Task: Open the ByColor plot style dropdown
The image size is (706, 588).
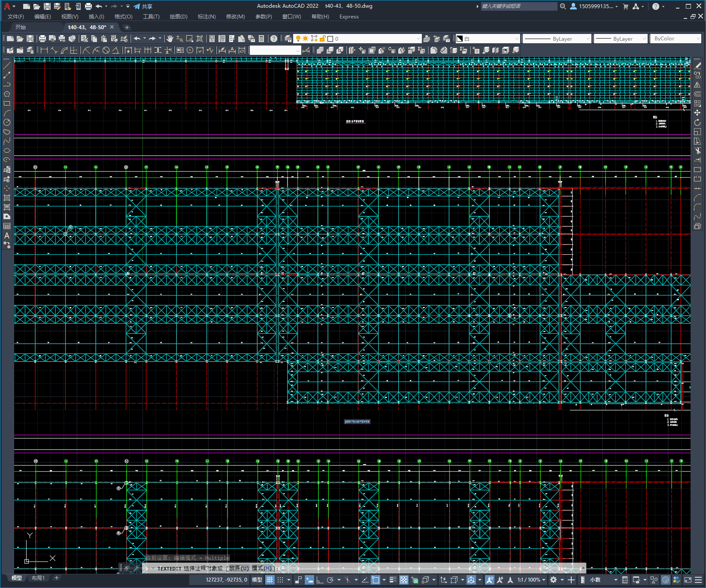Action: pyautogui.click(x=676, y=39)
